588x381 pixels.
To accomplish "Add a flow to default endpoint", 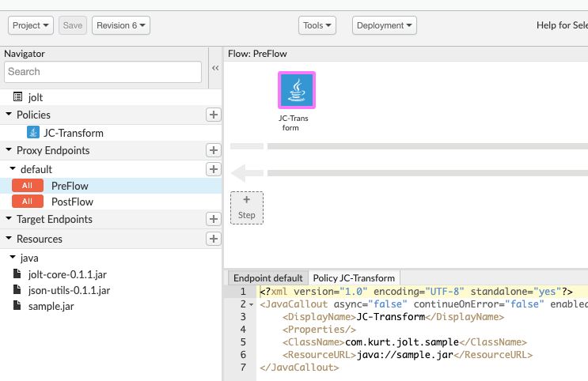I will pyautogui.click(x=214, y=169).
